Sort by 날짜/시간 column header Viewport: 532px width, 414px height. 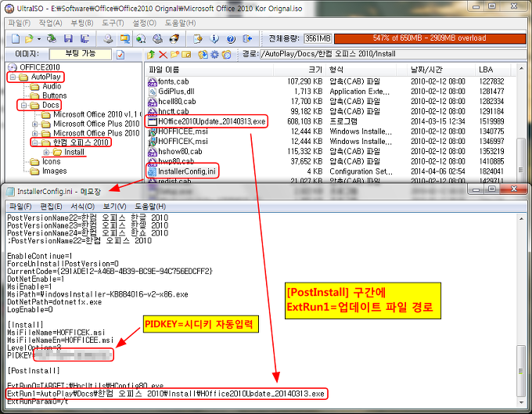(x=440, y=70)
